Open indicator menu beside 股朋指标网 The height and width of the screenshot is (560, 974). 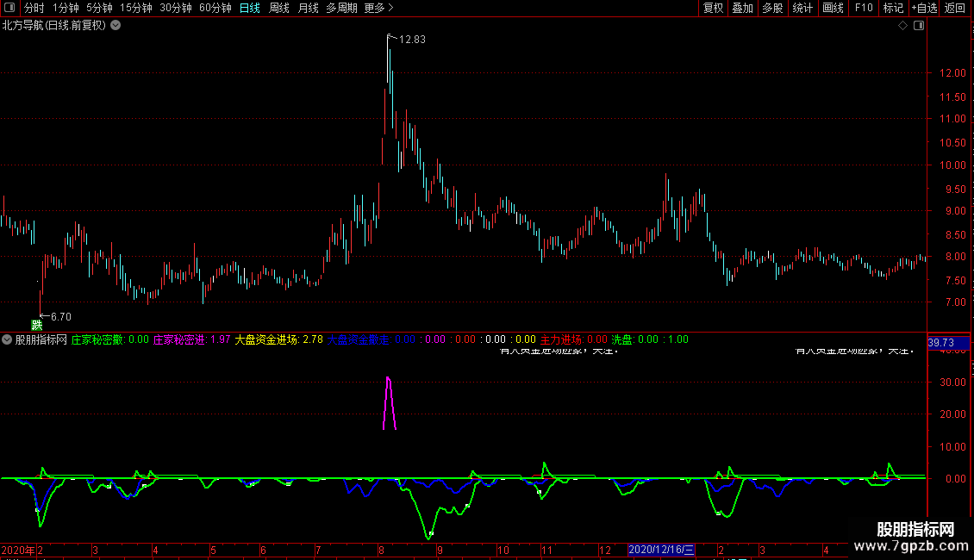(x=7, y=339)
